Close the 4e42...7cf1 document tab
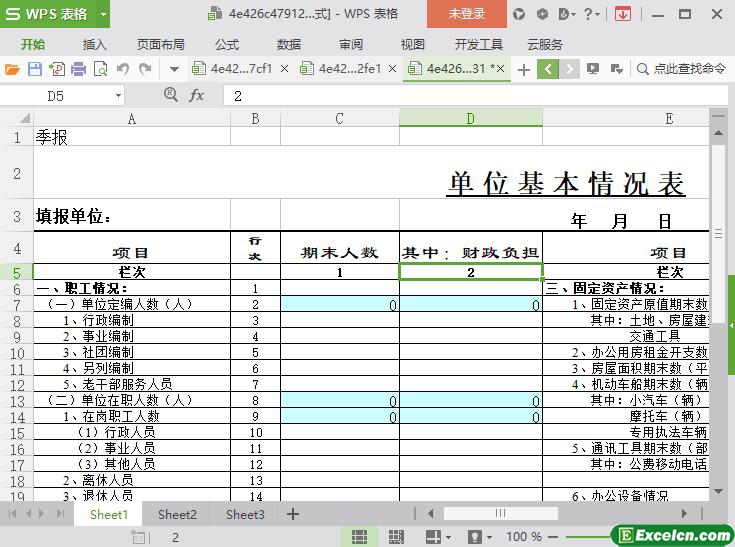Screen dimensions: 735x547 tap(284, 69)
